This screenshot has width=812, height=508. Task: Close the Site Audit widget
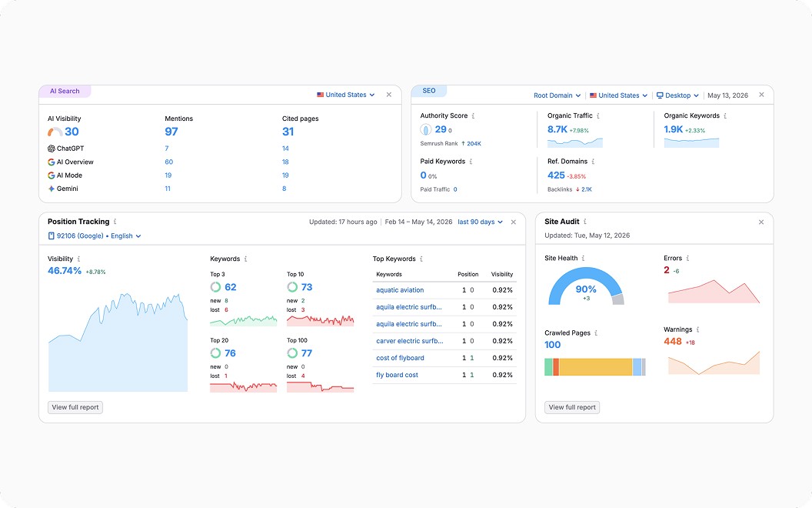(x=761, y=222)
